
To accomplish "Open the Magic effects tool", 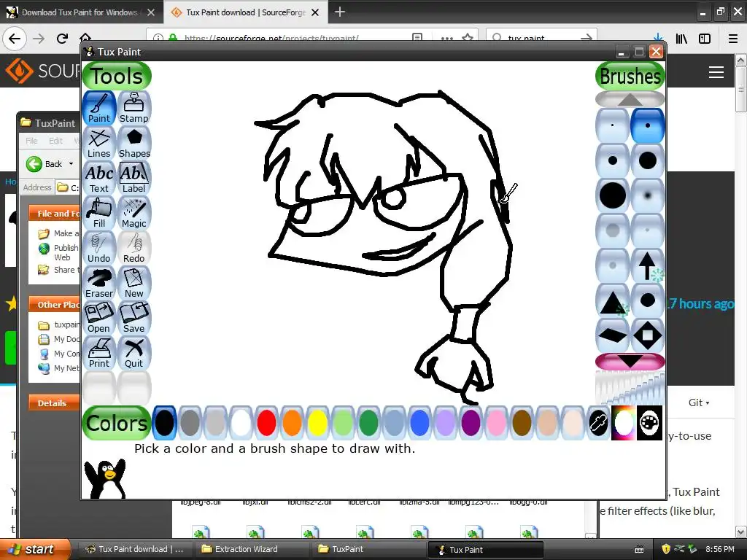I will click(x=134, y=214).
